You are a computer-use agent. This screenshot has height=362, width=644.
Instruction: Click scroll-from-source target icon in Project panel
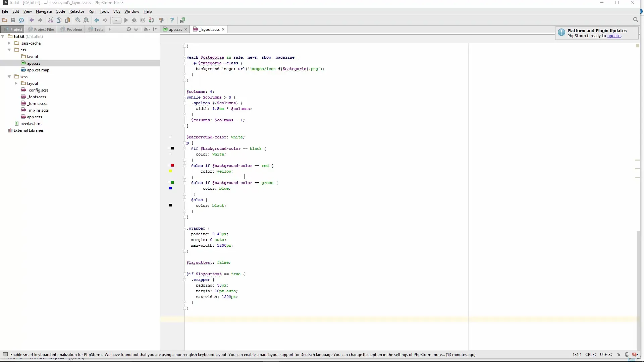pos(128,29)
